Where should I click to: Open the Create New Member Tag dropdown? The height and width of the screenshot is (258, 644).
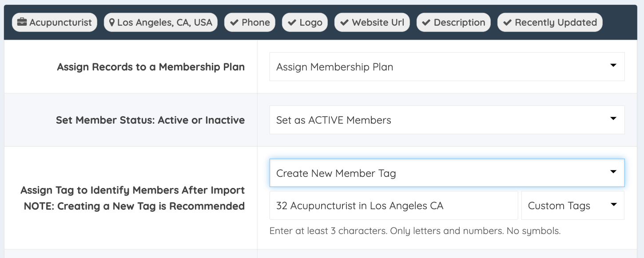point(447,173)
